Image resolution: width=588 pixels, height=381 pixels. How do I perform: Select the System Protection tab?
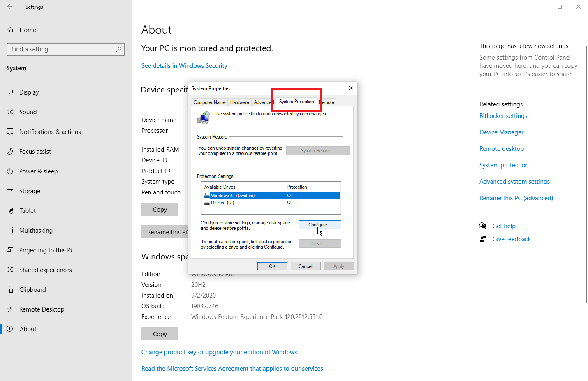296,102
